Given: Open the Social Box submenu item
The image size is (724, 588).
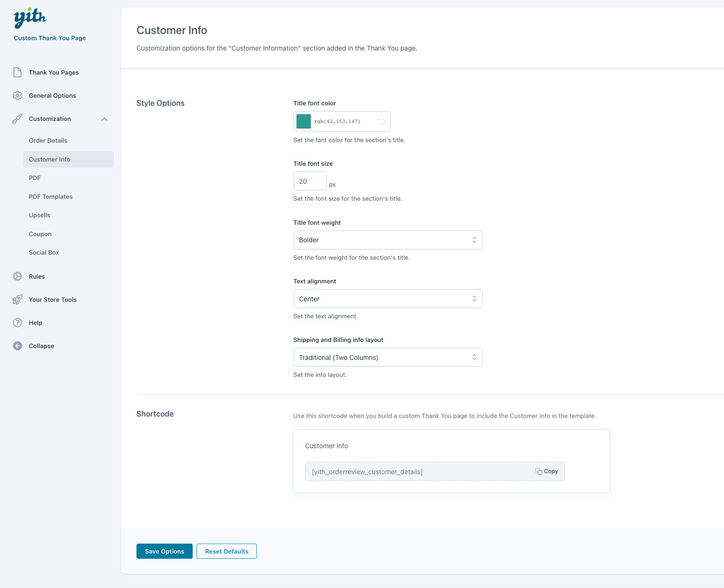Looking at the screenshot, I should (44, 252).
